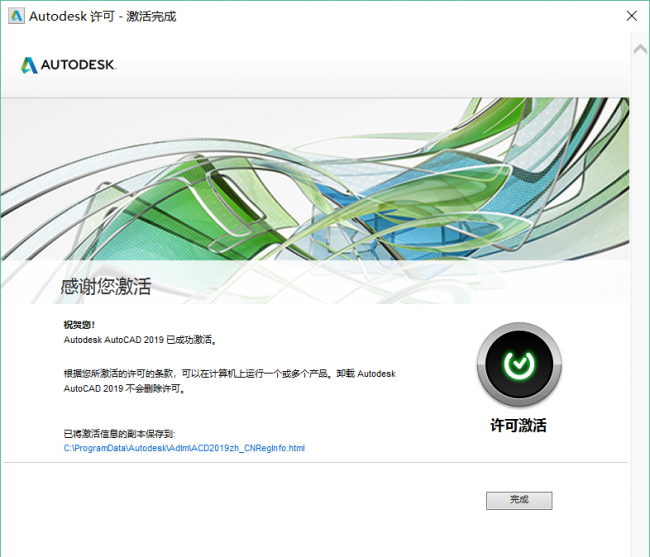Viewport: 650px width, 557px height.
Task: Click 'Autodesk AutoCAD 2019 已成功激活' text
Action: point(140,340)
